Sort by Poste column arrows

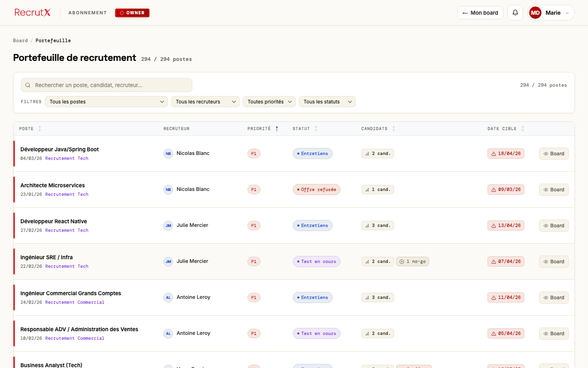[x=40, y=128]
